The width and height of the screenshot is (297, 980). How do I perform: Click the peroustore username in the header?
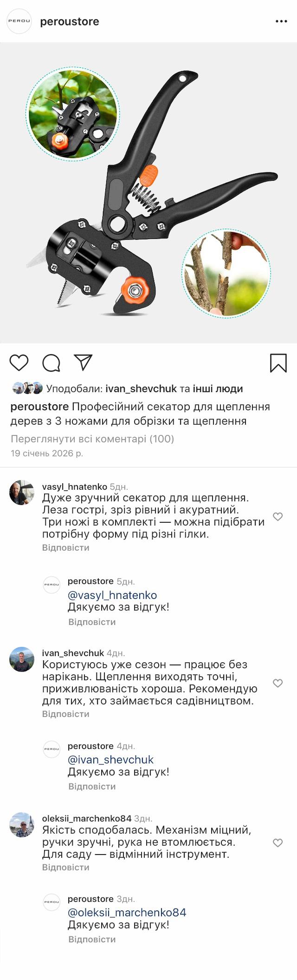[70, 21]
